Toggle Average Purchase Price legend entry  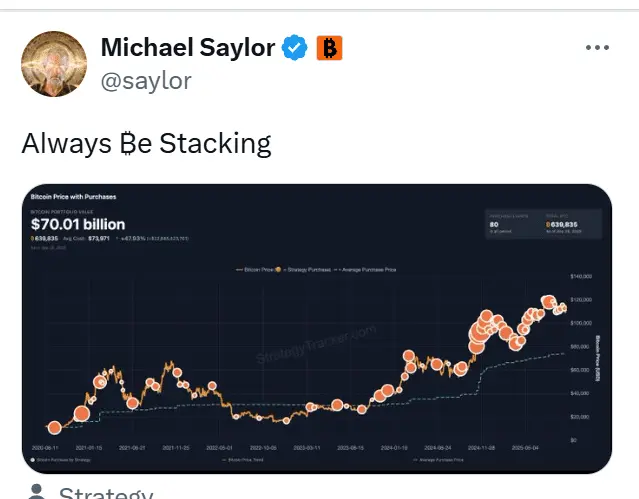click(x=365, y=269)
